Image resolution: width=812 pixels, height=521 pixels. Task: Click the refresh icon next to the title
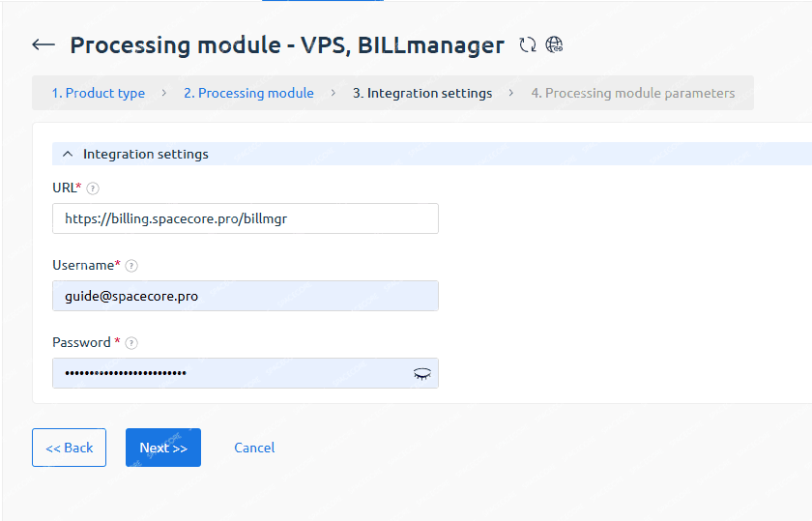(528, 44)
